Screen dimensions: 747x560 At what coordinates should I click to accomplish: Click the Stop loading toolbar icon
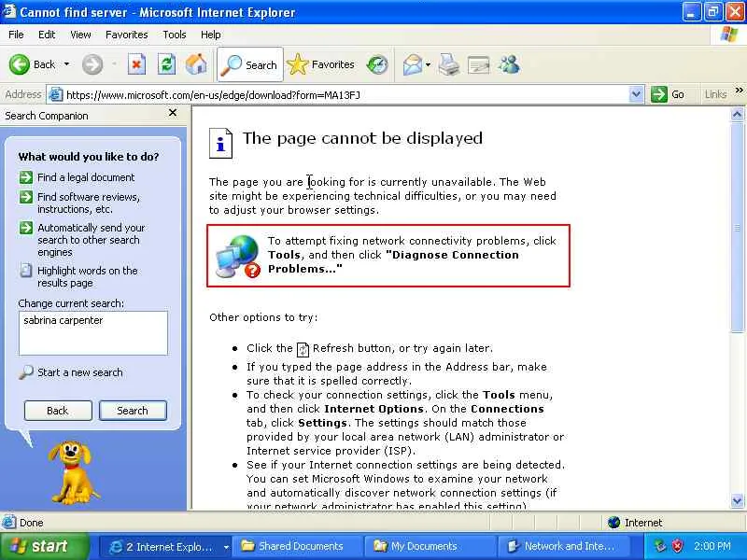click(136, 64)
